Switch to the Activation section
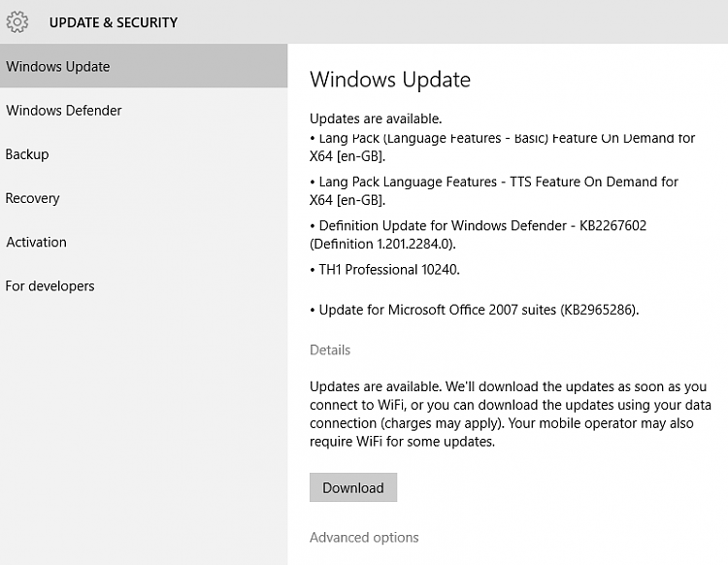Viewport: 728px width, 565px height. coord(37,242)
